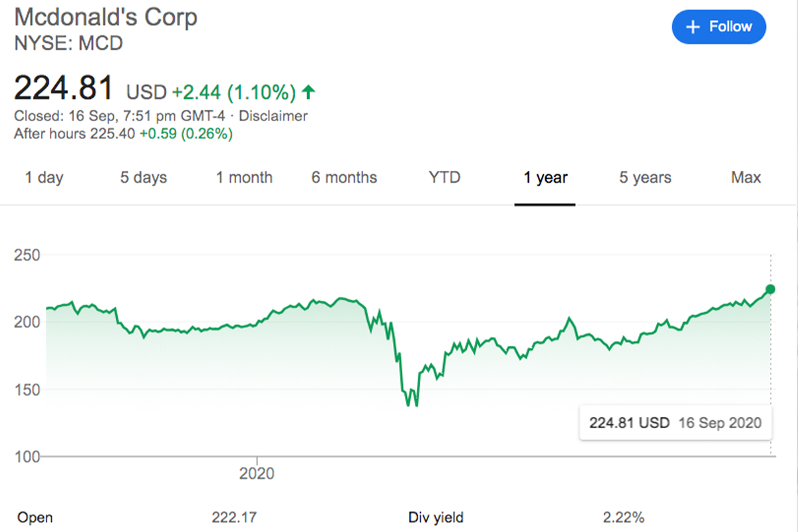Click the NYSE: MCD ticker text

point(68,44)
